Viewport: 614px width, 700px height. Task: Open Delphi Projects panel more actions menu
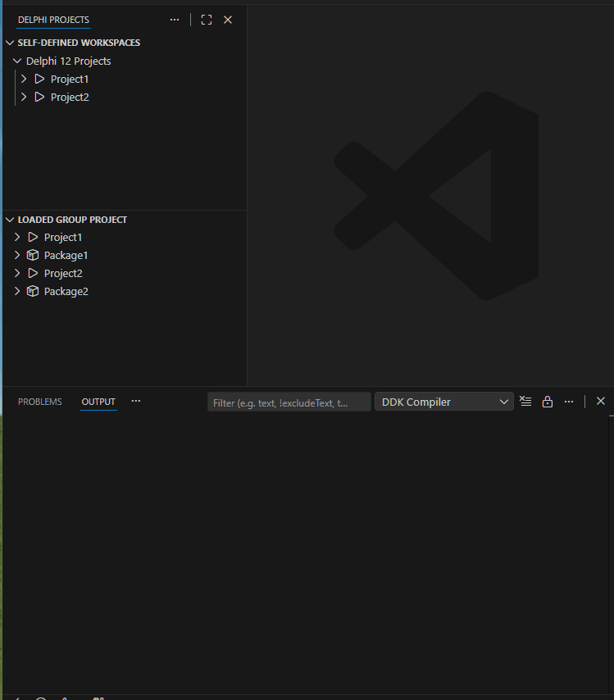(175, 20)
